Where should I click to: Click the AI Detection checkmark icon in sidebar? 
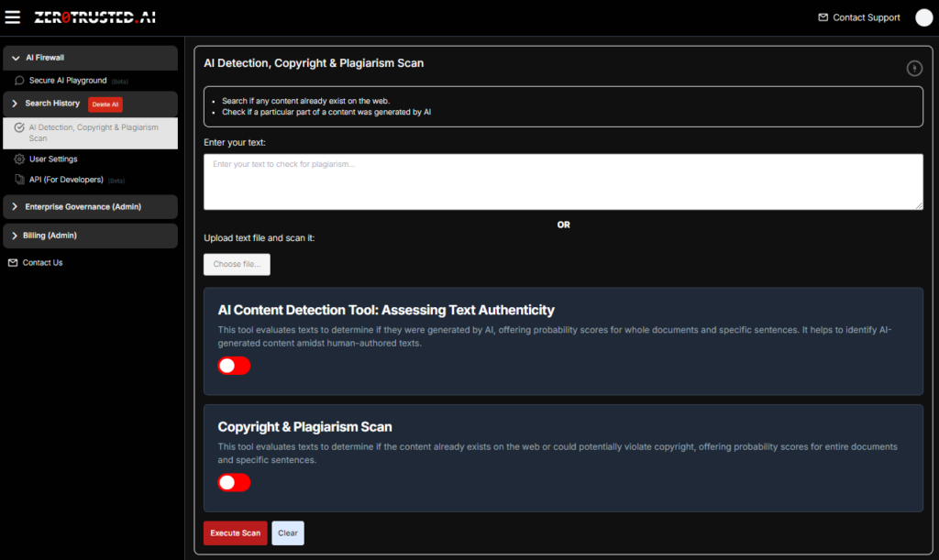19,128
